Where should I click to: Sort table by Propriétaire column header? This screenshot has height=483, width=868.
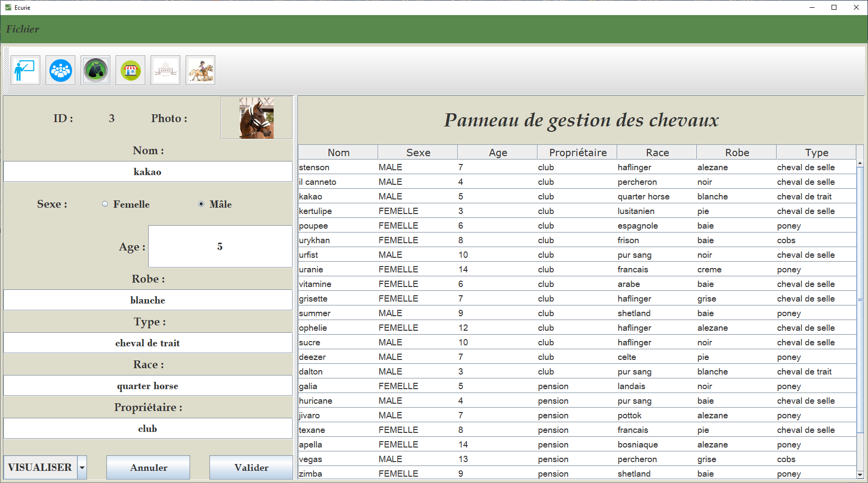point(577,153)
